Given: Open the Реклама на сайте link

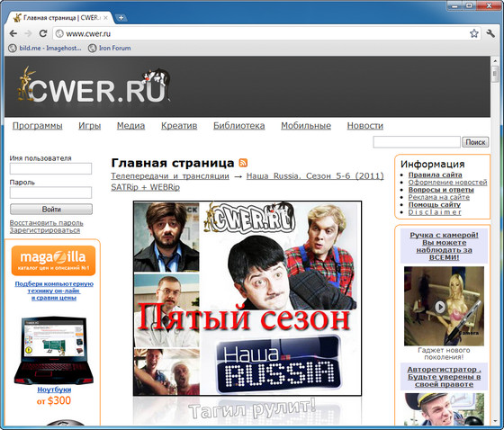Looking at the screenshot, I should 439,197.
